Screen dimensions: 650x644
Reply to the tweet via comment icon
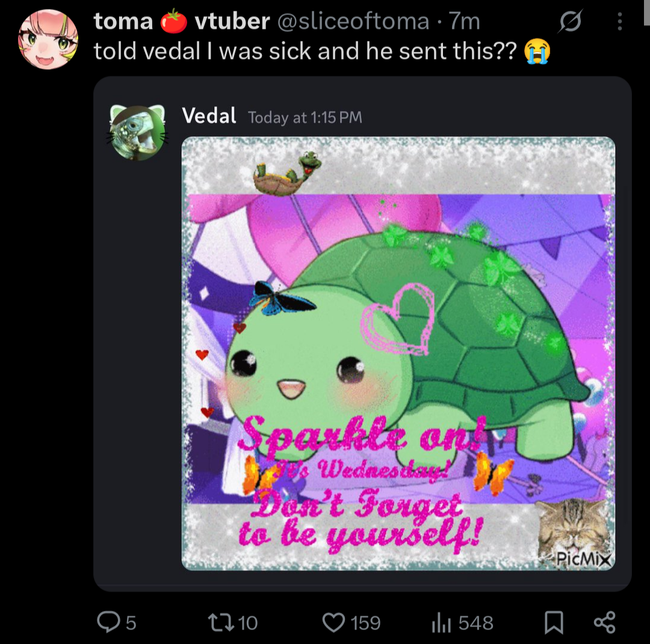tap(108, 622)
